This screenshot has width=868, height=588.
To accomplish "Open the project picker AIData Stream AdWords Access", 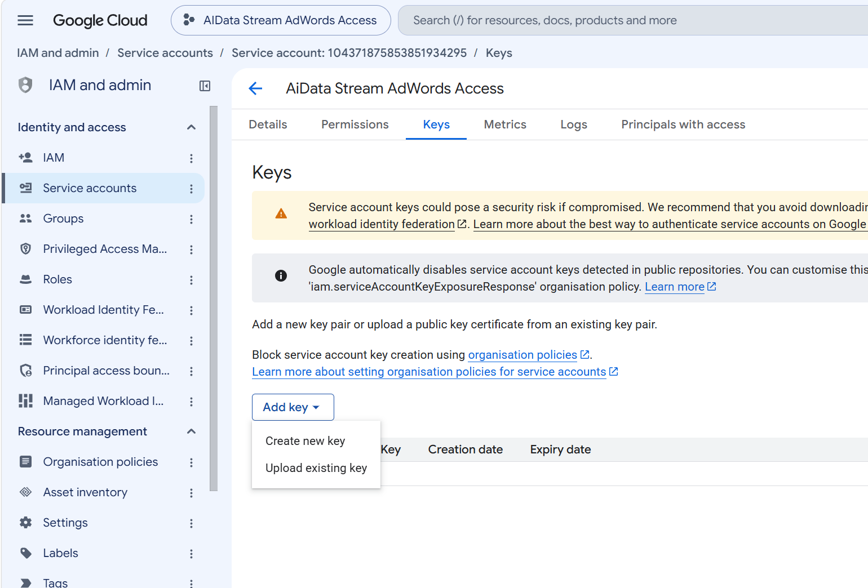I will click(281, 20).
